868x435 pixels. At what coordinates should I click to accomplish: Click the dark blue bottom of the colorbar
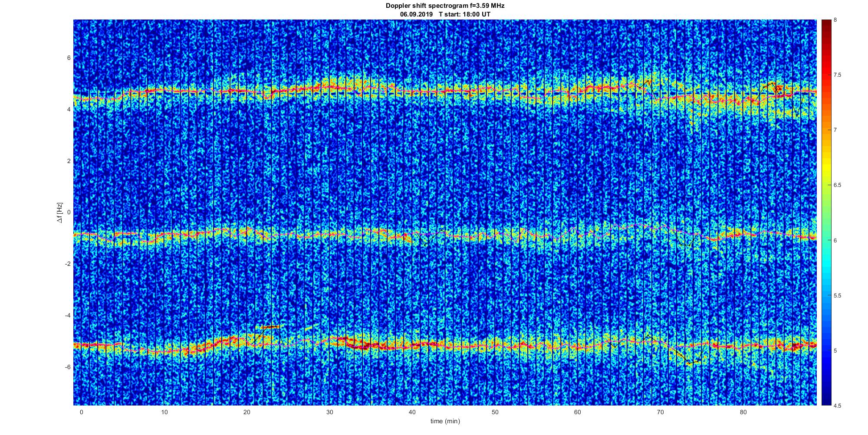pos(826,401)
